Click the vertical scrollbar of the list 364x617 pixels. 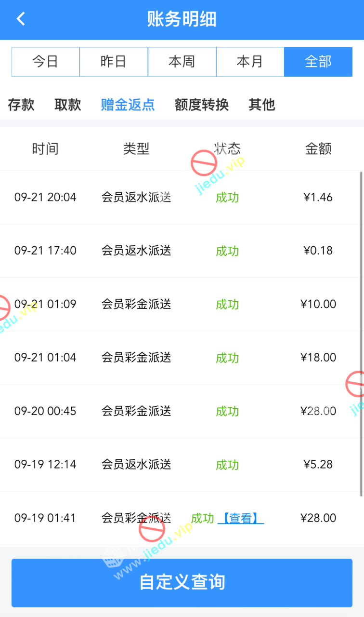(361, 333)
